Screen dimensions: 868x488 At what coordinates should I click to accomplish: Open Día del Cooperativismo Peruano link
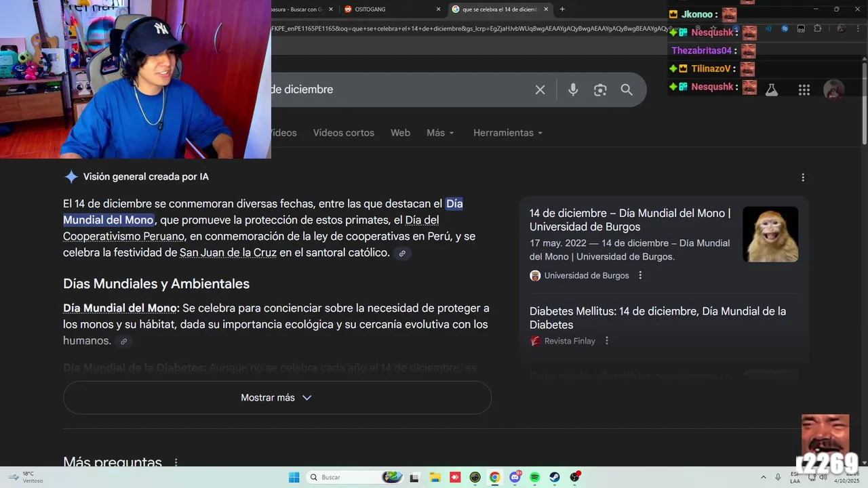point(251,228)
